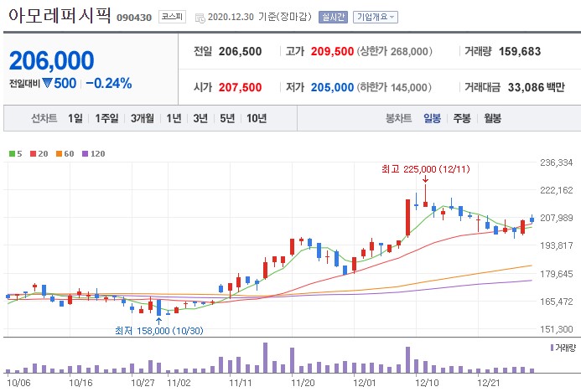Click the 시가 value 207,500
The height and width of the screenshot is (392, 581).
point(240,87)
